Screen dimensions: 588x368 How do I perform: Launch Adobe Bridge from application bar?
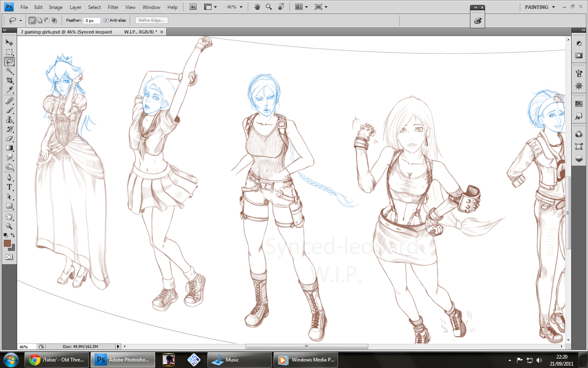click(193, 7)
